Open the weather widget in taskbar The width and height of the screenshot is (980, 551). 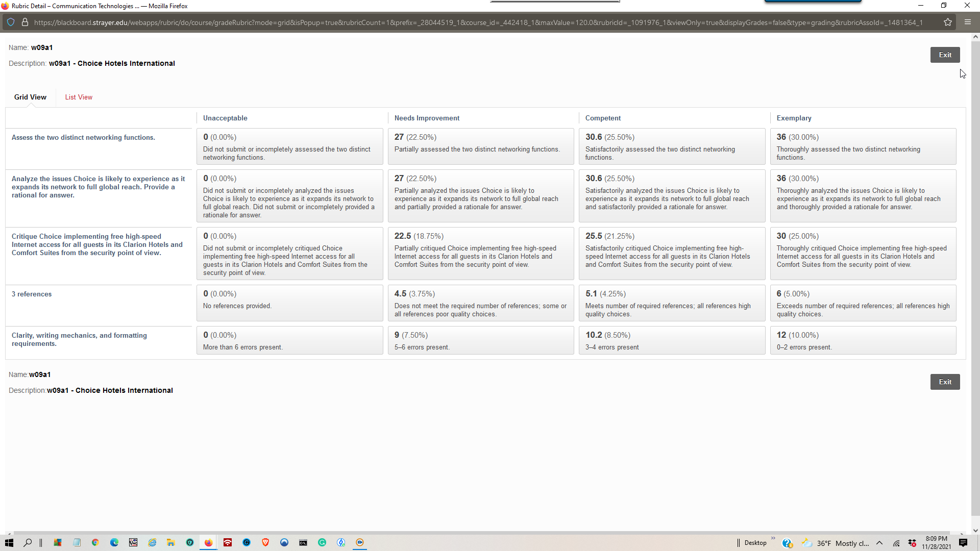pos(835,543)
